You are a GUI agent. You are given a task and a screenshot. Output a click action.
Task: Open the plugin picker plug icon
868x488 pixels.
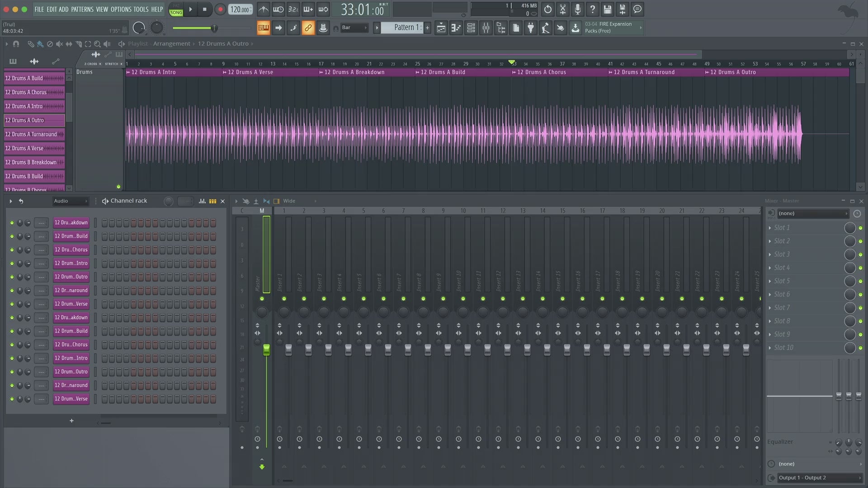pos(531,28)
